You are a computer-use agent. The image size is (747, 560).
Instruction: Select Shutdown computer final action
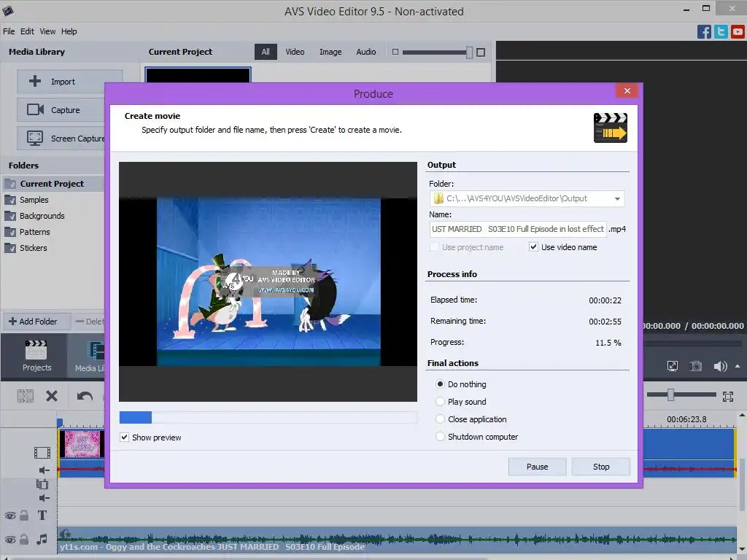click(440, 436)
